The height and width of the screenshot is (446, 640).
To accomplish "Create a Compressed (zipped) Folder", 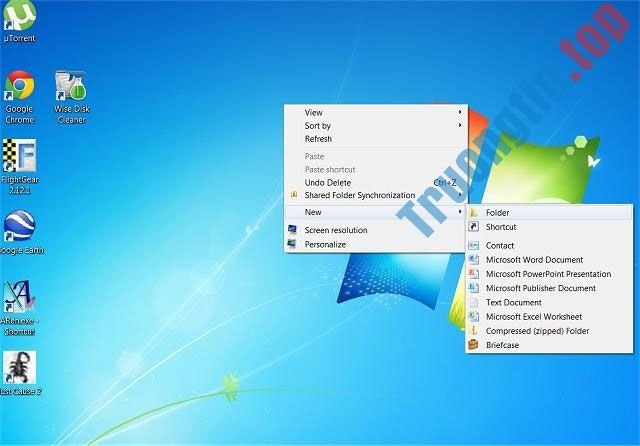I will (x=537, y=331).
